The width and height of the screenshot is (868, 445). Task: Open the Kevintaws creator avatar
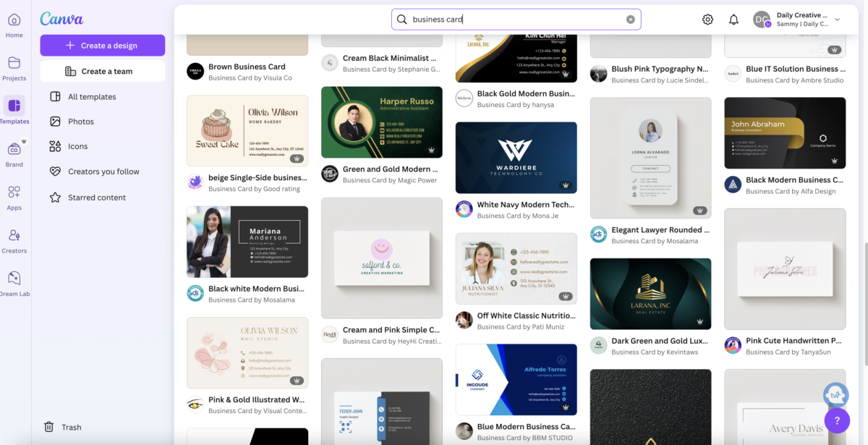click(599, 345)
